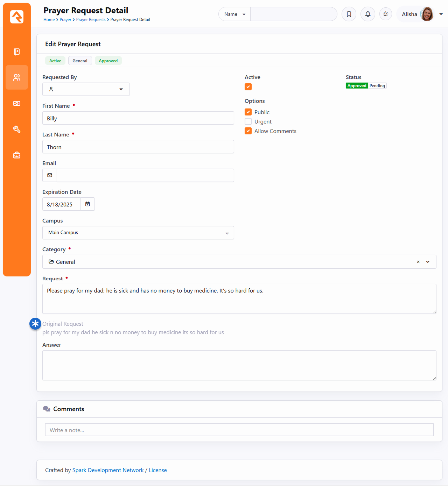
Task: Click the Write a note field
Action: [x=239, y=430]
